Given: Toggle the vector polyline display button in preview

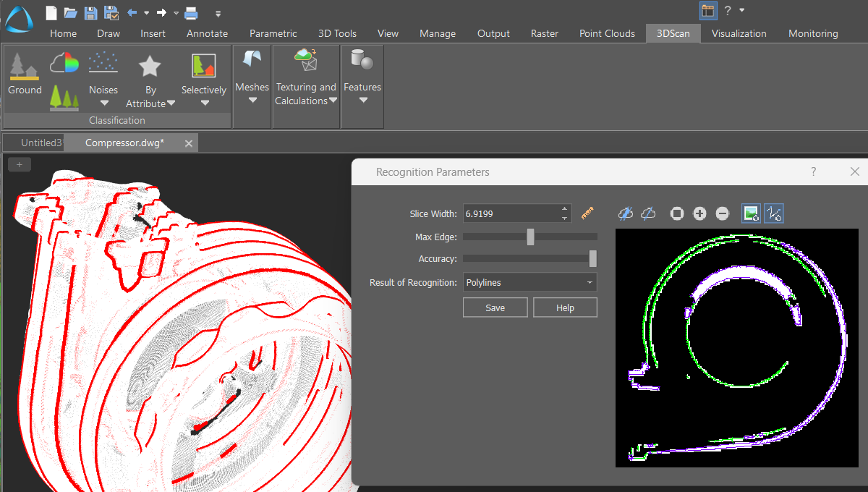Looking at the screenshot, I should coord(774,213).
